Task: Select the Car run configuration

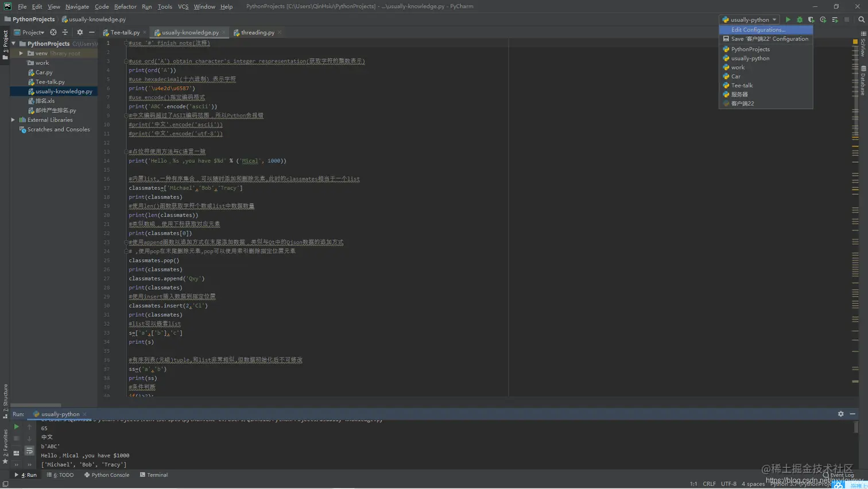Action: pyautogui.click(x=766, y=76)
